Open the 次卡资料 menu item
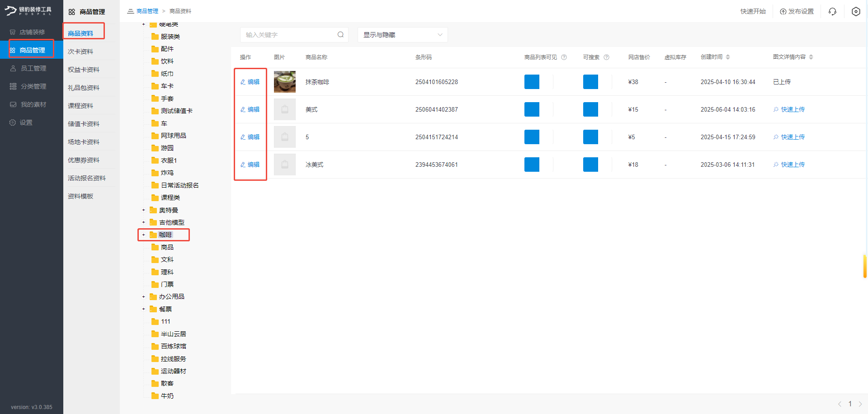Image resolution: width=868 pixels, height=414 pixels. 80,51
